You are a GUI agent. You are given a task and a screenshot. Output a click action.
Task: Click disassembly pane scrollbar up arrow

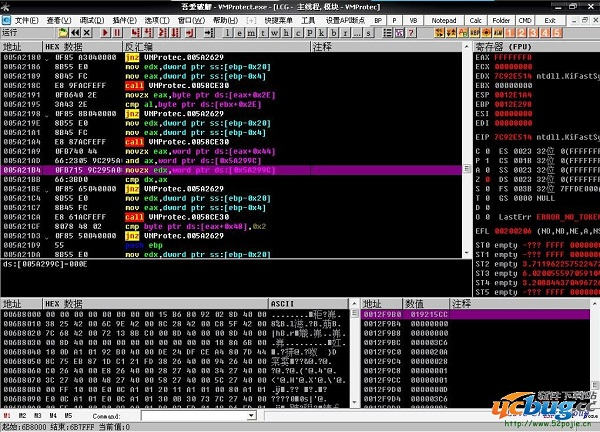click(466, 47)
